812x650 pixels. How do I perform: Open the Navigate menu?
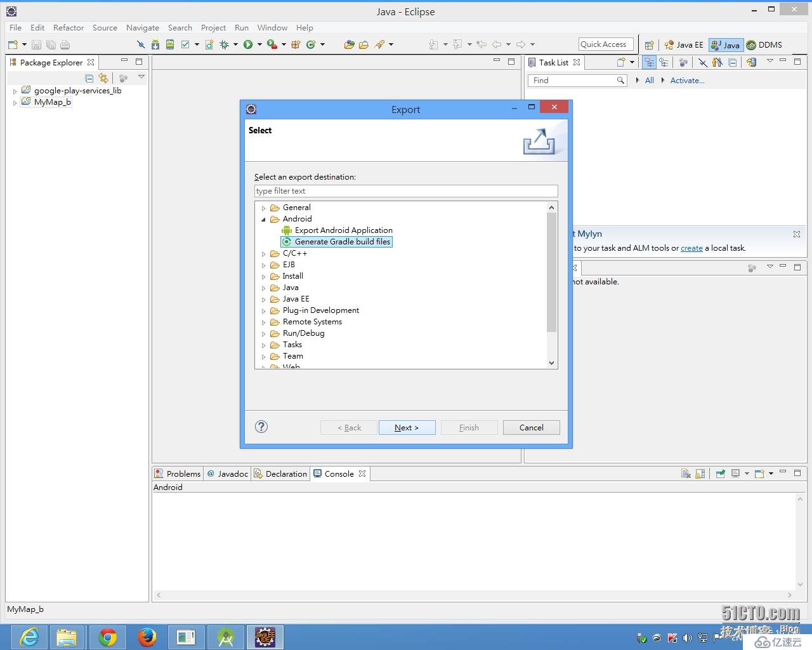143,27
